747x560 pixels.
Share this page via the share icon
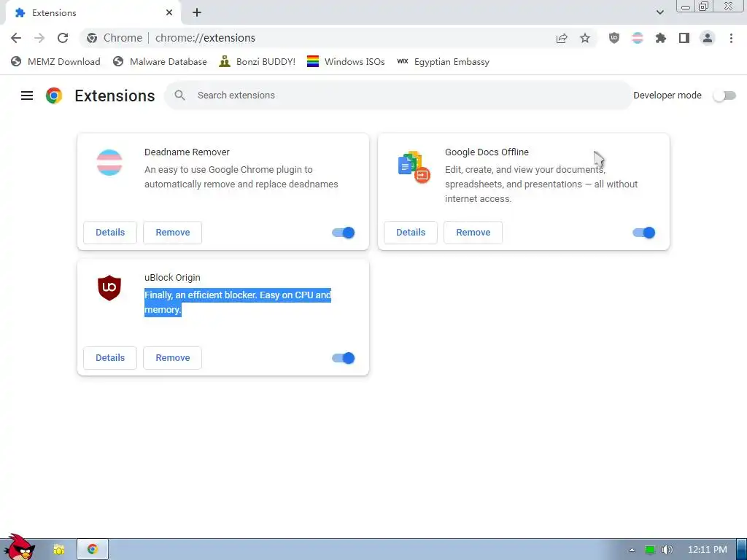tap(562, 38)
